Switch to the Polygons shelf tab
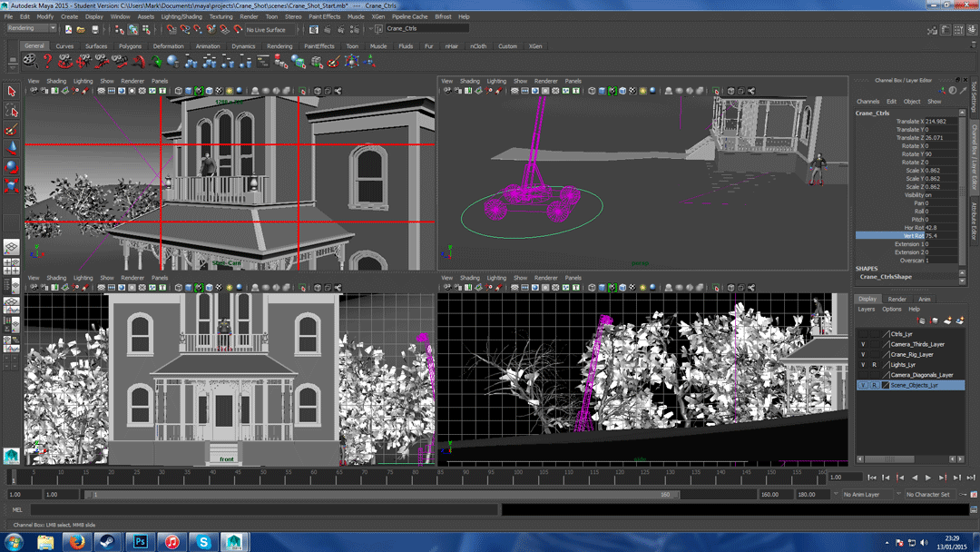This screenshot has width=980, height=552. tap(130, 46)
